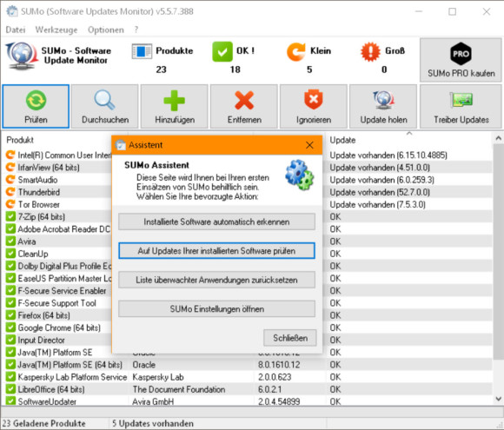Click the green OK checkmark icon
This screenshot has width=504, height=430.
tap(222, 51)
